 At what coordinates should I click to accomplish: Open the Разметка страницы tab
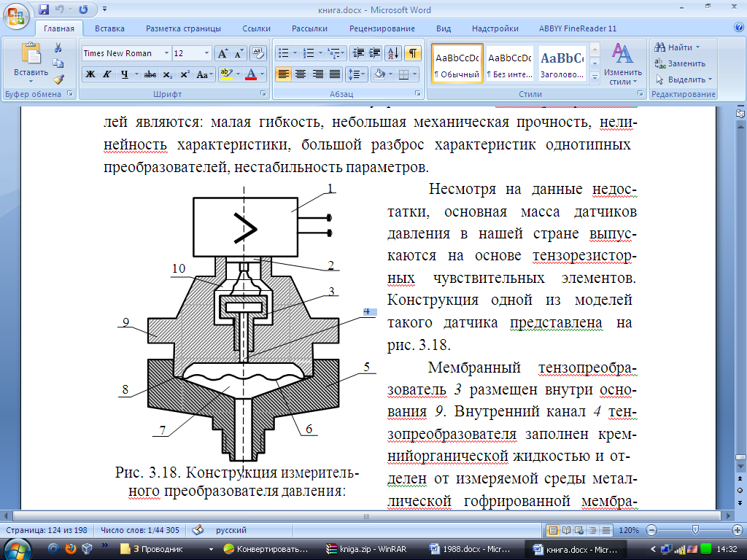coord(183,28)
